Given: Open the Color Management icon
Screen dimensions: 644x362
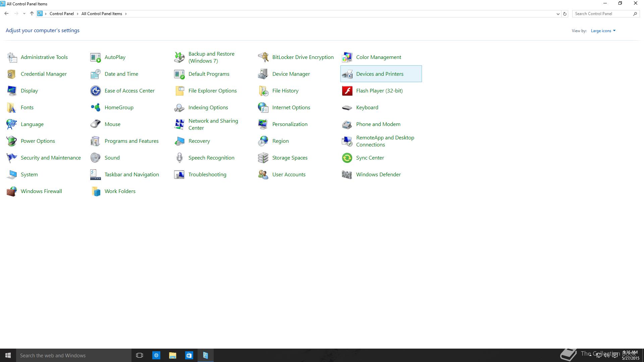Looking at the screenshot, I should pyautogui.click(x=347, y=57).
